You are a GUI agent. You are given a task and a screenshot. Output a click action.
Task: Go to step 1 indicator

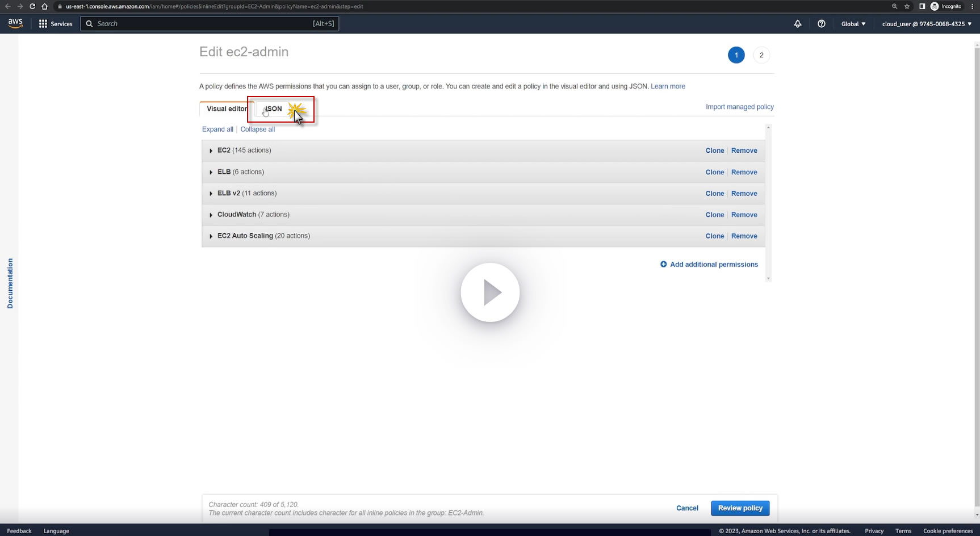tap(736, 55)
